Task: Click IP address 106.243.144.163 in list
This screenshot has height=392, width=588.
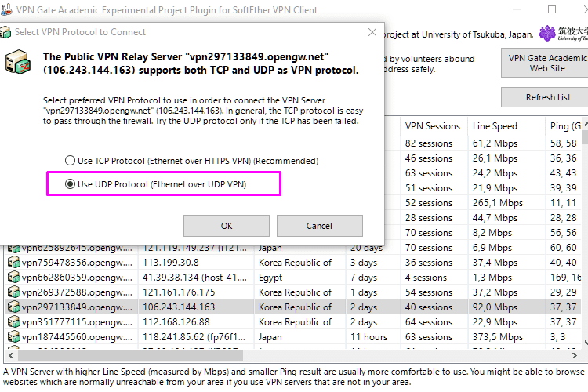Action: [179, 307]
